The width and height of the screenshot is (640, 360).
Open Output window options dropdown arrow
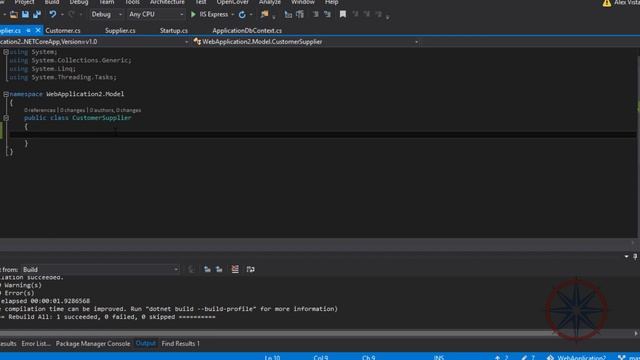(626, 256)
